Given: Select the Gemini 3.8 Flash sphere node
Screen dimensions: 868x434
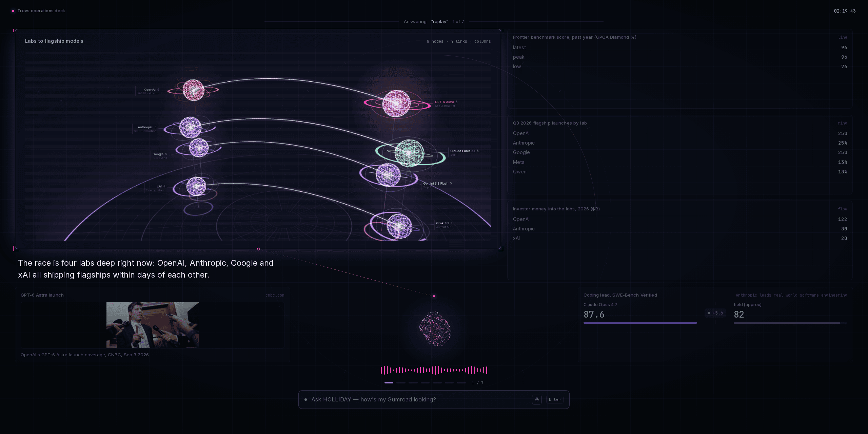Looking at the screenshot, I should coord(388,175).
